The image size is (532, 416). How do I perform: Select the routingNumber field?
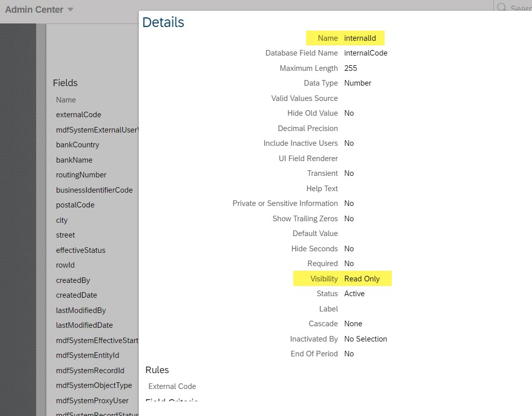81,175
